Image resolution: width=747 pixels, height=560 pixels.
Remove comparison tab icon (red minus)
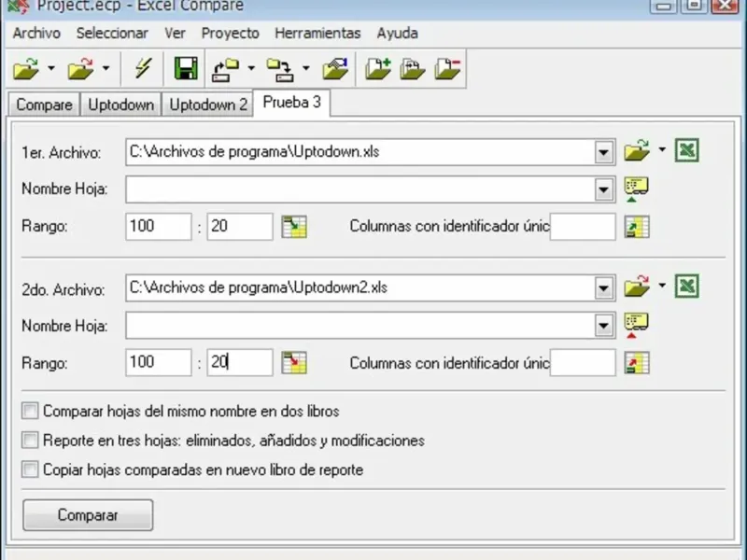(x=448, y=68)
